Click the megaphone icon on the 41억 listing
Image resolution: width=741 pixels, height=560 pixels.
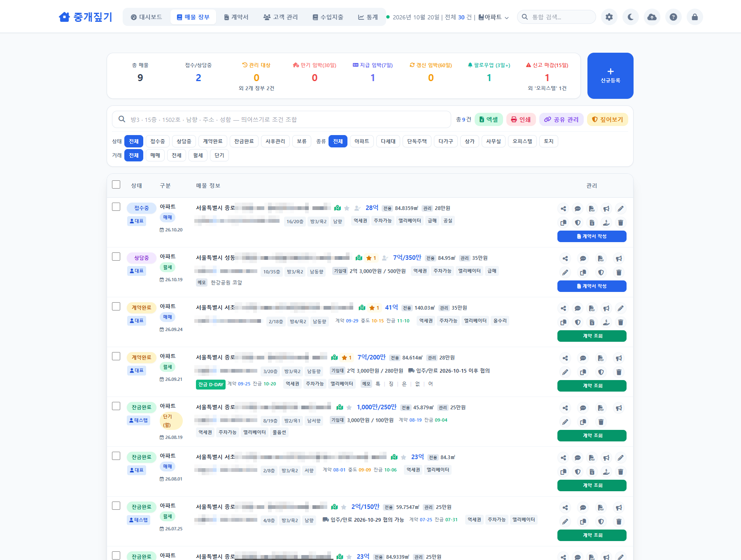click(606, 308)
